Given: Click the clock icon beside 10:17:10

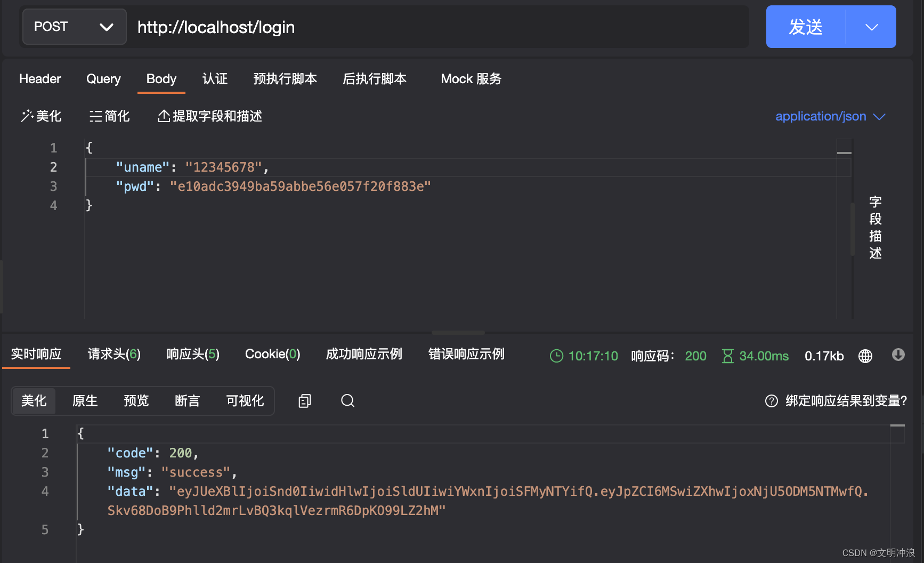Looking at the screenshot, I should click(556, 356).
